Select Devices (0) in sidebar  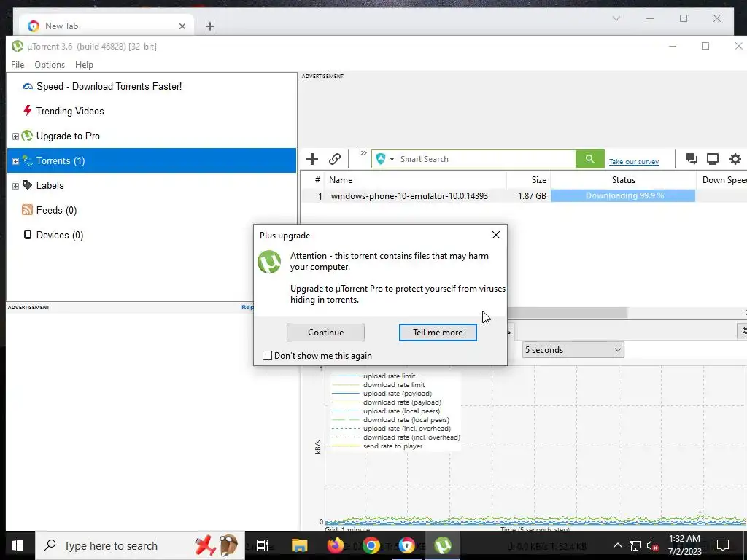(60, 235)
